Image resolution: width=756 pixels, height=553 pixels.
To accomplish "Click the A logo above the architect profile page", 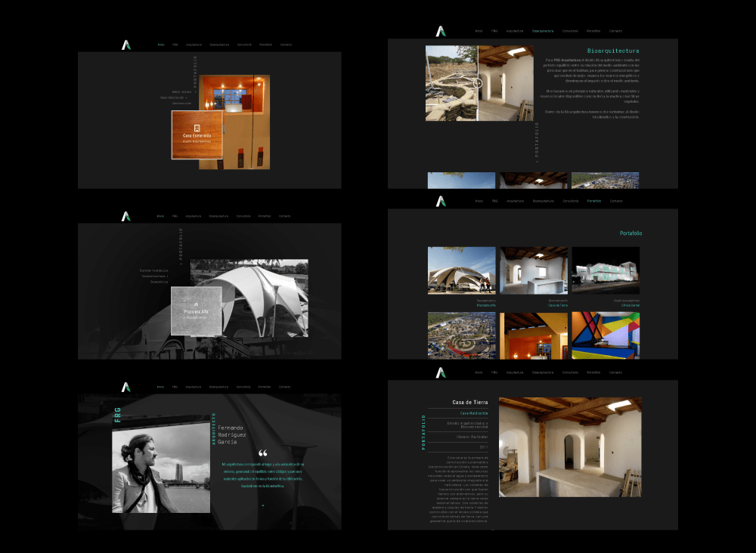I will [126, 387].
